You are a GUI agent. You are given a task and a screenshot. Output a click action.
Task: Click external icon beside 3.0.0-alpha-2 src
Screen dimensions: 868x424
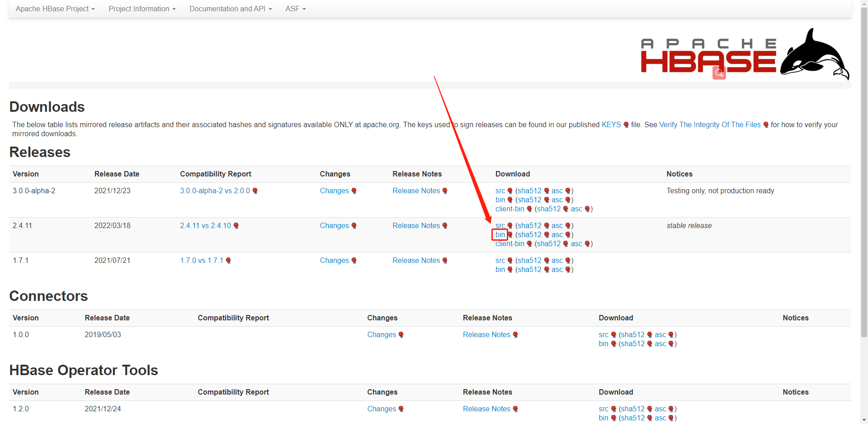[510, 191]
